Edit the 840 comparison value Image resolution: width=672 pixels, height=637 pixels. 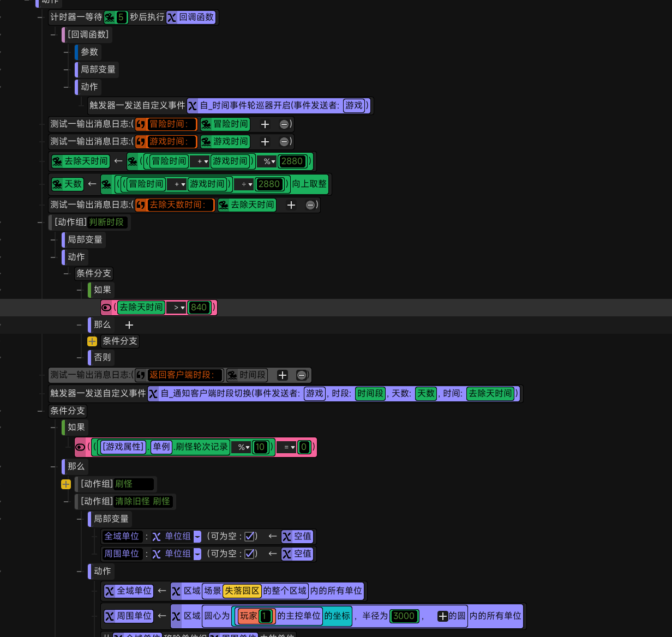pos(199,308)
